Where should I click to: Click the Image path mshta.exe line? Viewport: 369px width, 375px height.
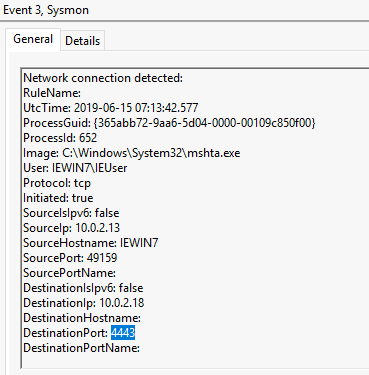(132, 153)
